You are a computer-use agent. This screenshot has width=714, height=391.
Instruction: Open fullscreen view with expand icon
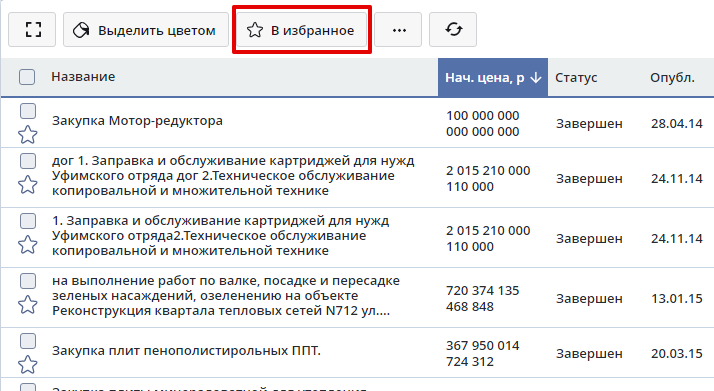click(32, 30)
